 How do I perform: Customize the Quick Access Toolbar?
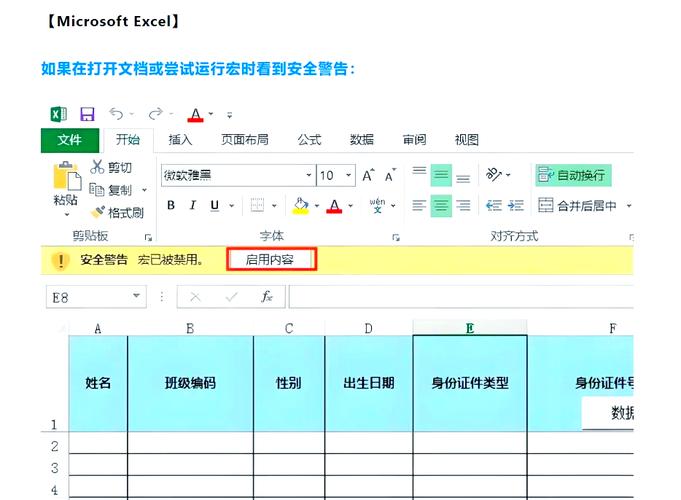(229, 115)
